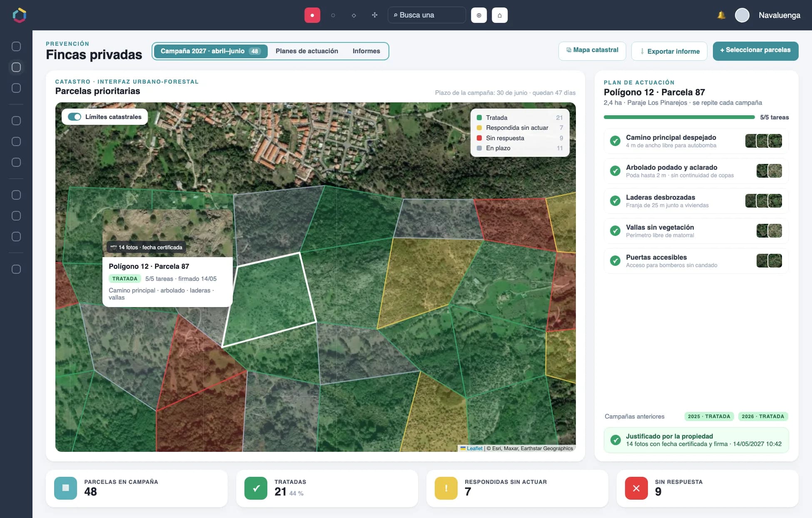
Task: Click the hexagon app logo
Action: coord(20,15)
